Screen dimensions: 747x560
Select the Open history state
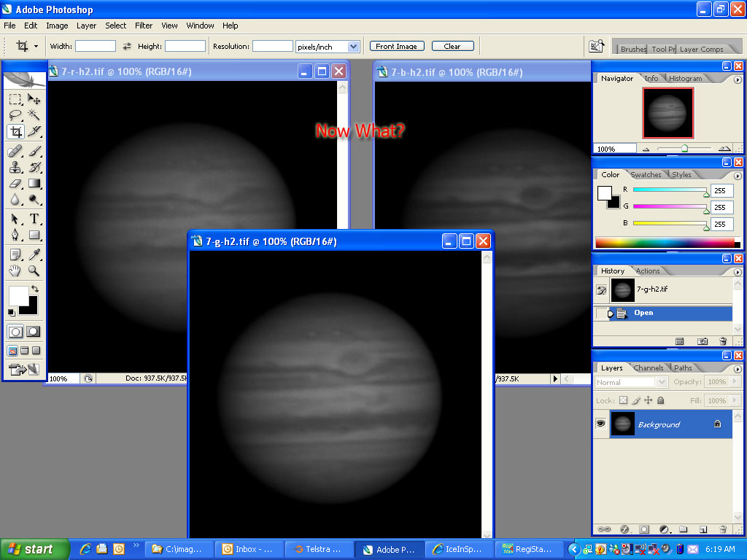tap(663, 313)
